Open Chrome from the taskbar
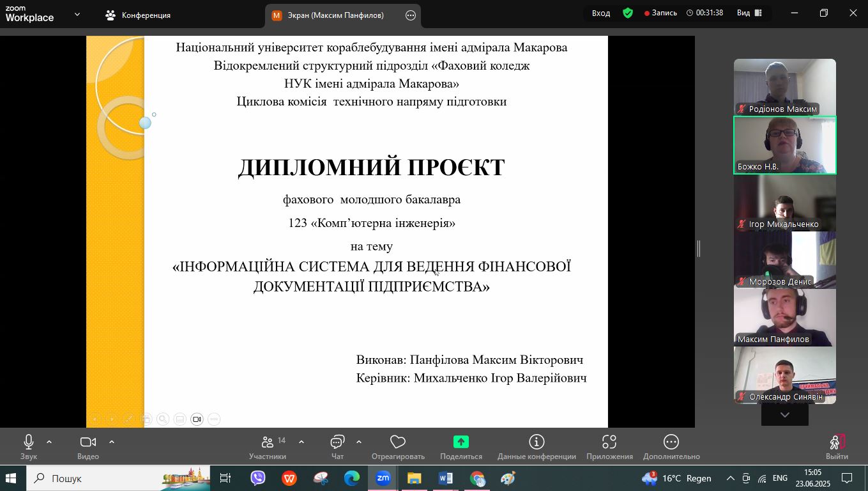Screen dimensions: 868x491 click(x=477, y=478)
